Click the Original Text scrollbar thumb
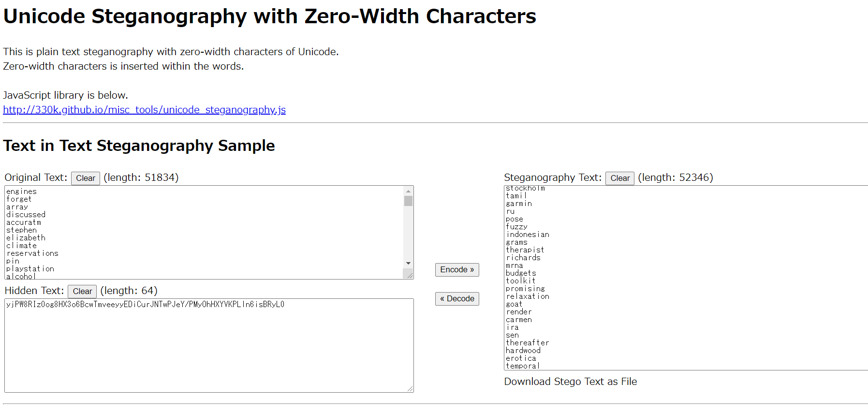The image size is (868, 413). coord(409,201)
